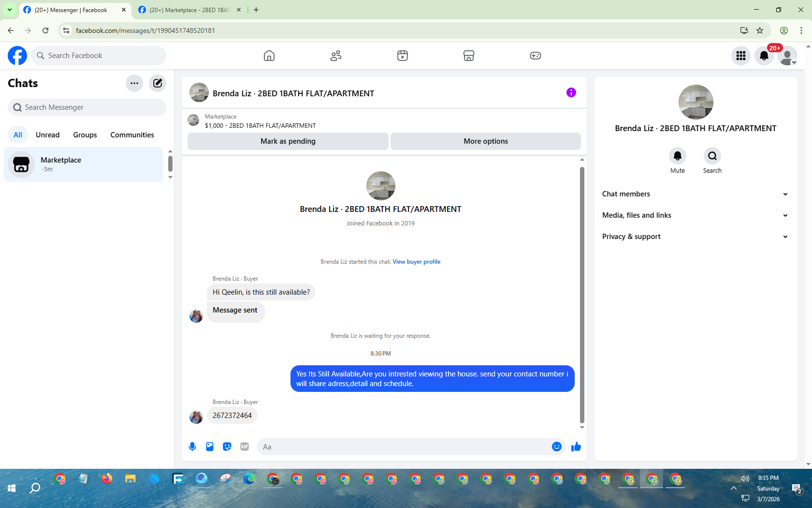Click the 2672372464 phone number message

[x=232, y=416]
